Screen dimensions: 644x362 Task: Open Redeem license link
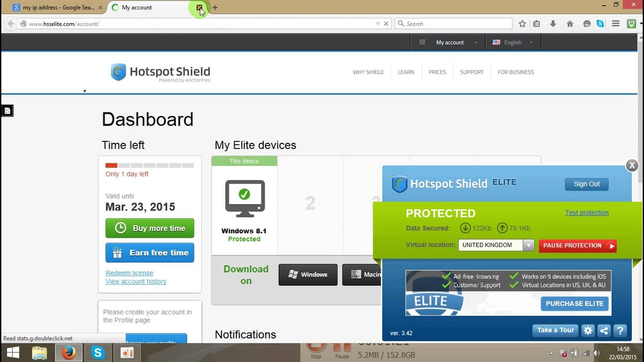pos(129,273)
